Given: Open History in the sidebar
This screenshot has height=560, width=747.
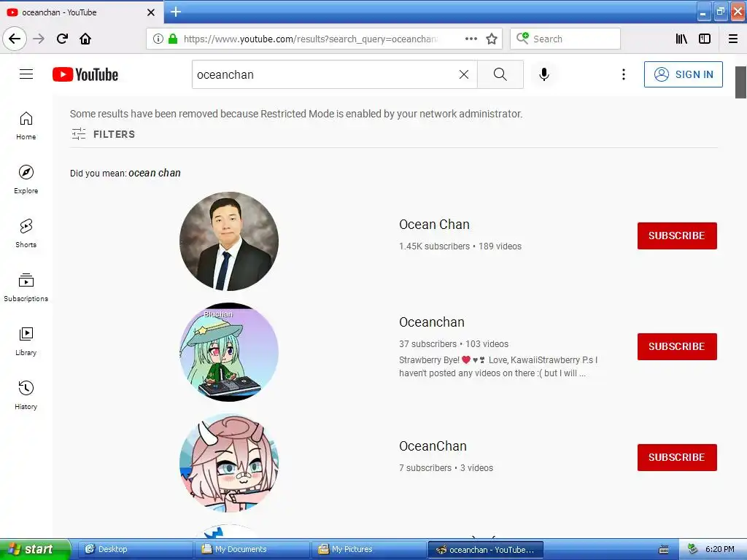Looking at the screenshot, I should 26,395.
